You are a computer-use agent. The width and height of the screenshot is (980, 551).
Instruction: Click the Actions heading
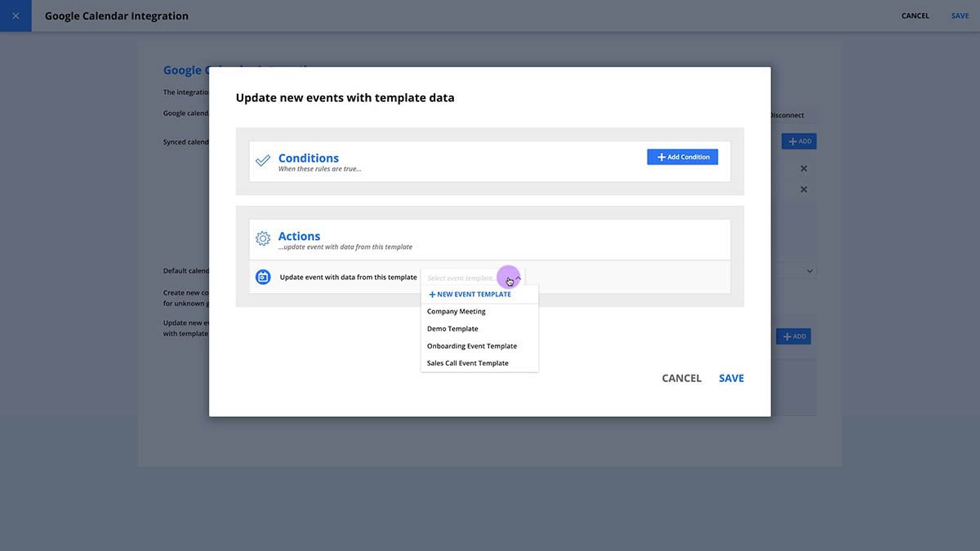pyautogui.click(x=299, y=236)
